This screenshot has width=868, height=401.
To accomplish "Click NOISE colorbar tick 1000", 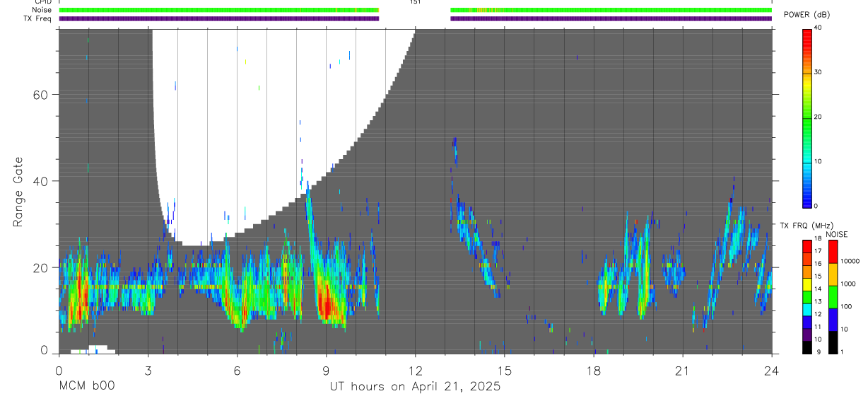I will coord(848,284).
